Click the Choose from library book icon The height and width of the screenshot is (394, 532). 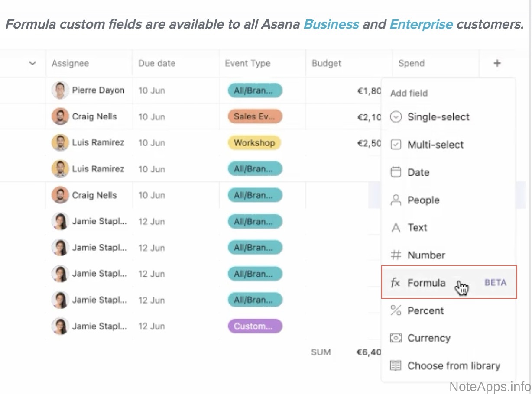[x=396, y=366]
